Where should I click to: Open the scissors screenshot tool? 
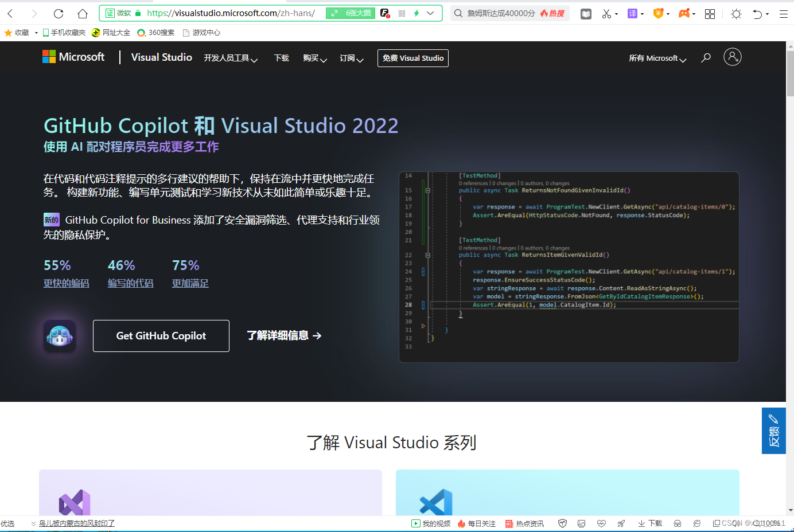(x=606, y=14)
